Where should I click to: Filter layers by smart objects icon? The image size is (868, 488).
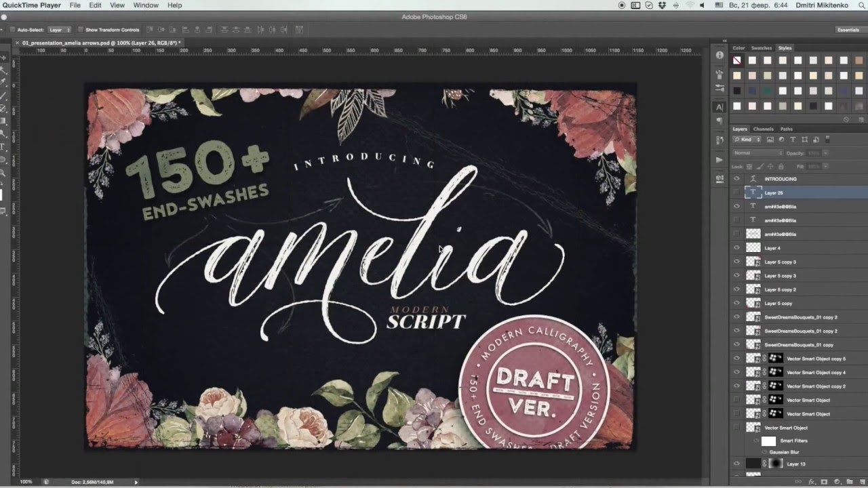[x=816, y=140]
